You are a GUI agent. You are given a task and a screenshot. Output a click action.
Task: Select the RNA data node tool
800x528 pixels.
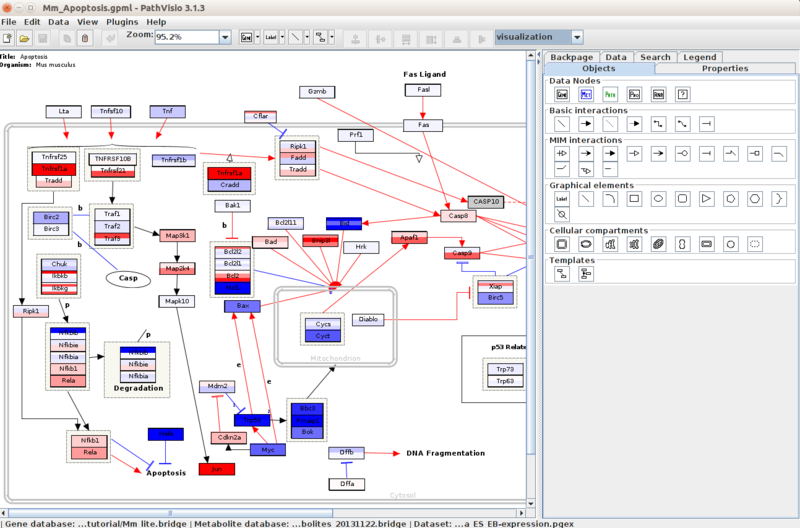[659, 94]
